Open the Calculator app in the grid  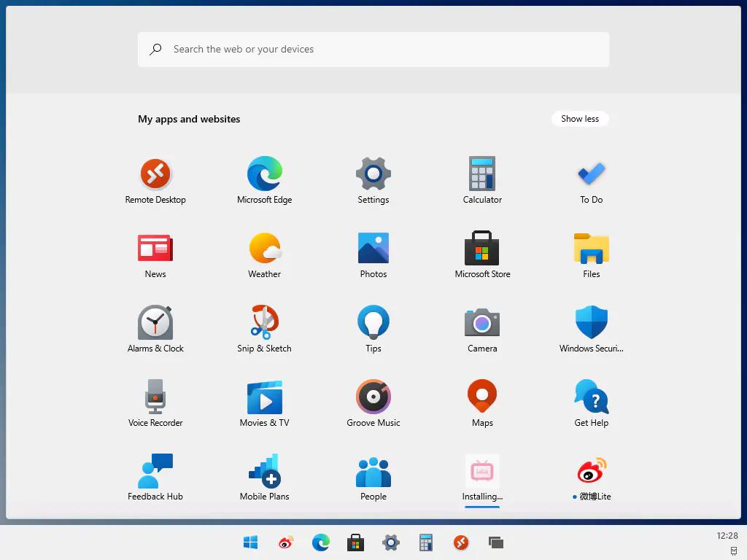point(482,174)
